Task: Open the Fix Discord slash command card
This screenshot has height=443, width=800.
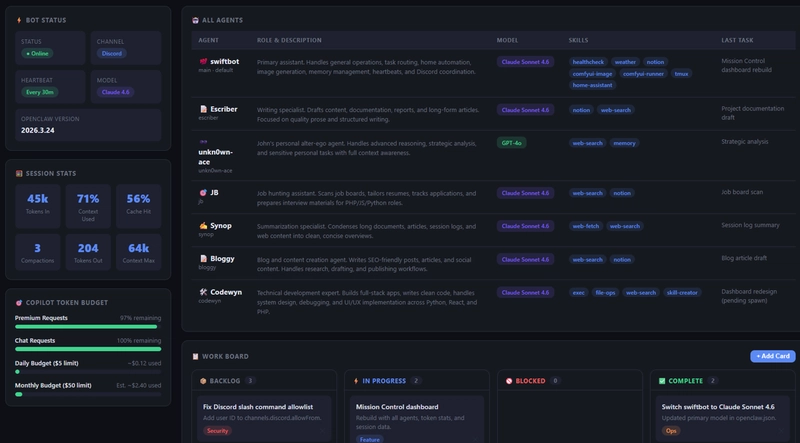Action: click(x=264, y=419)
